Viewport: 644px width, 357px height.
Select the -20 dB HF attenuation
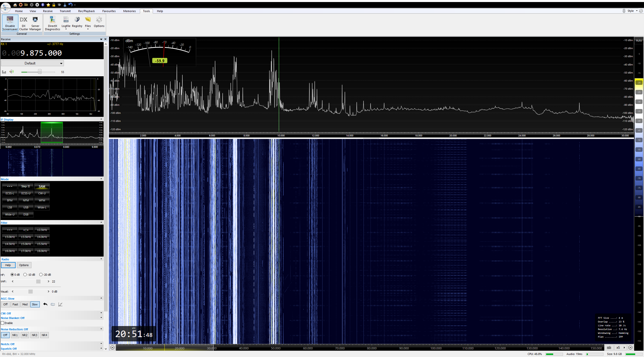[41, 275]
